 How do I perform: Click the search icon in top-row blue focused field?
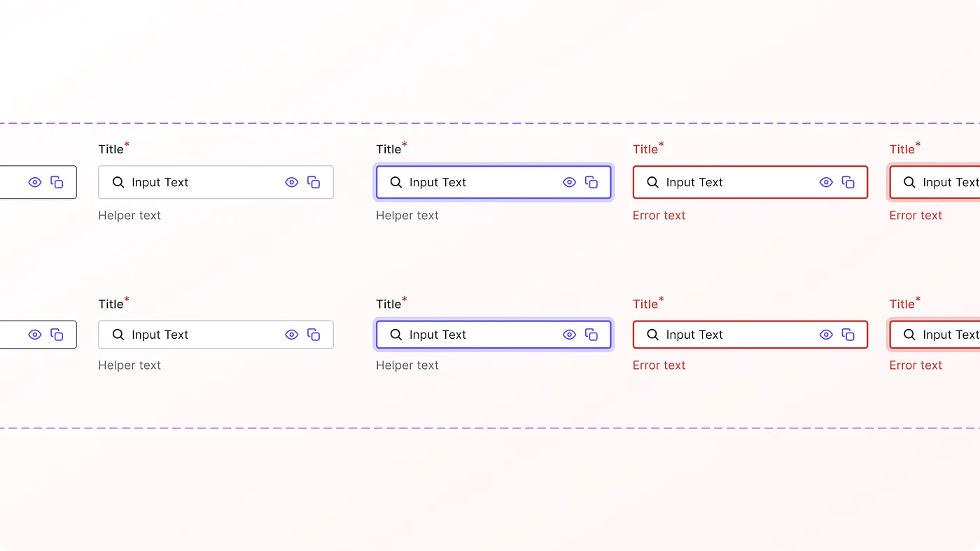[396, 182]
